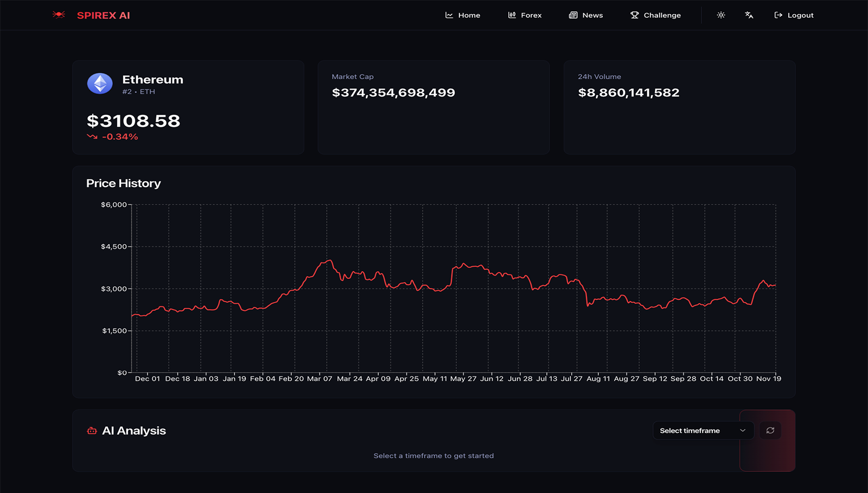Click the #2 · ETH rank label

click(138, 92)
